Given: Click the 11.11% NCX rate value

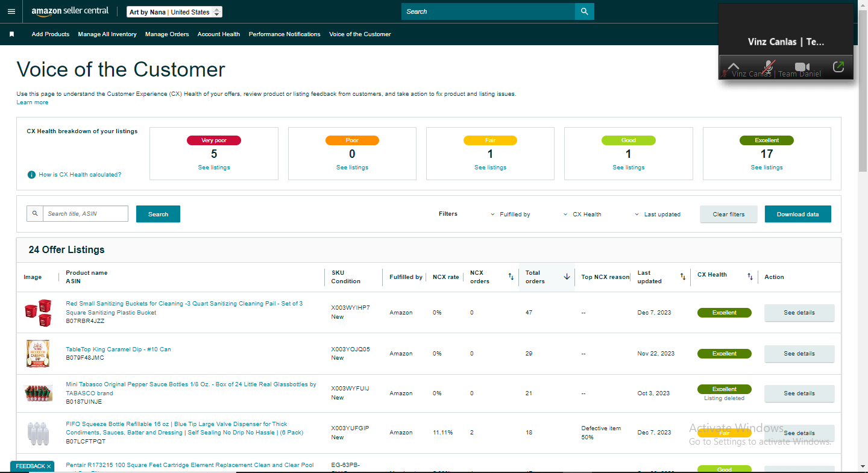Looking at the screenshot, I should click(442, 433).
